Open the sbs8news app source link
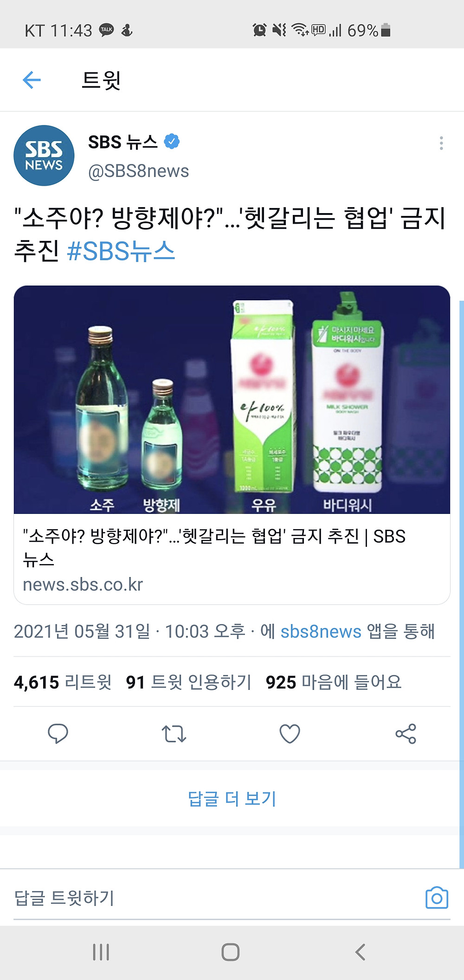The image size is (464, 980). pos(321,631)
